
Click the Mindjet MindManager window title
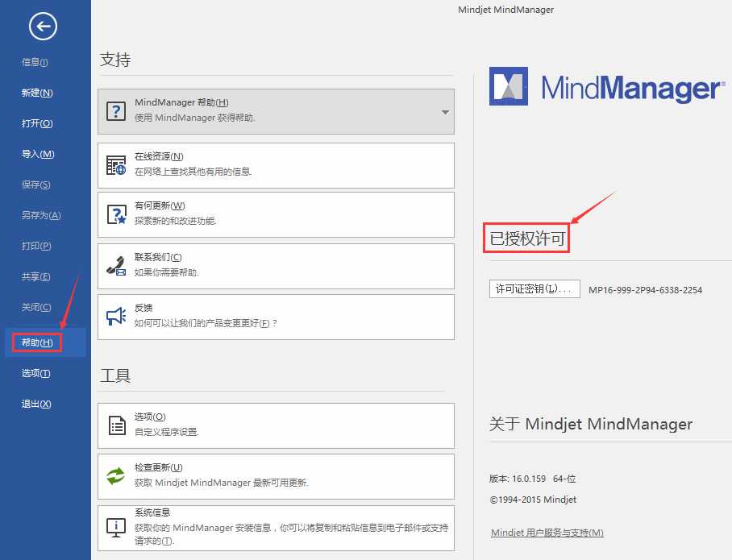(x=505, y=10)
